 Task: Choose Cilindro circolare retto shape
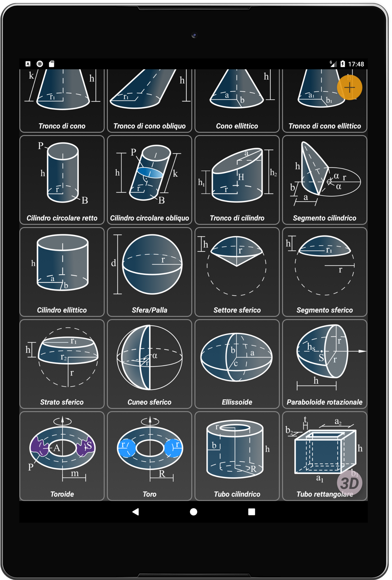click(62, 180)
